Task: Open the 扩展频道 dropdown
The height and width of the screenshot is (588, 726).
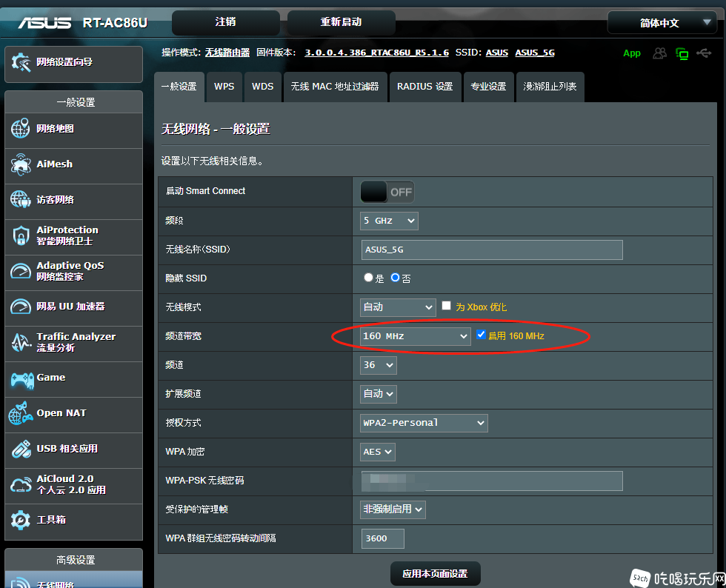Action: (379, 394)
